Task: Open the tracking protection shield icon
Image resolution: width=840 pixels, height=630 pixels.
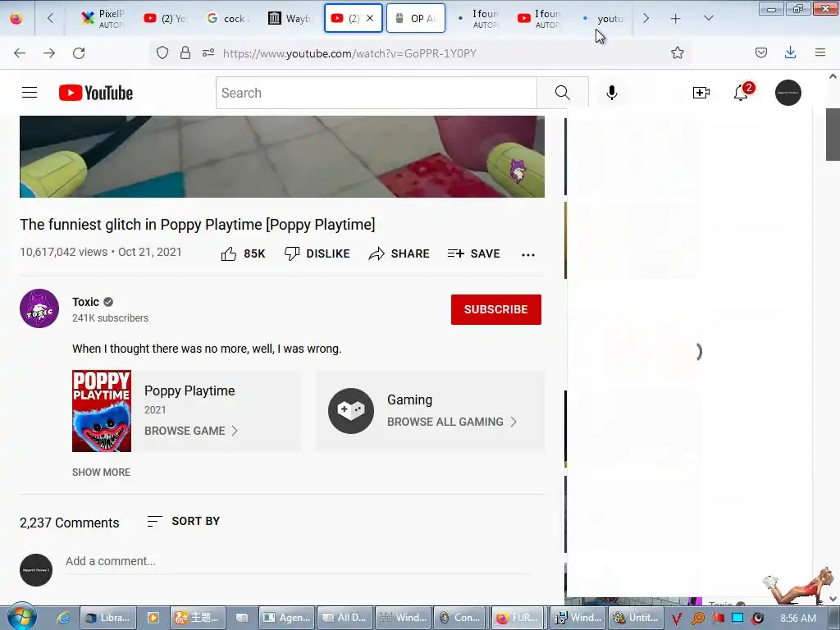Action: pyautogui.click(x=162, y=52)
